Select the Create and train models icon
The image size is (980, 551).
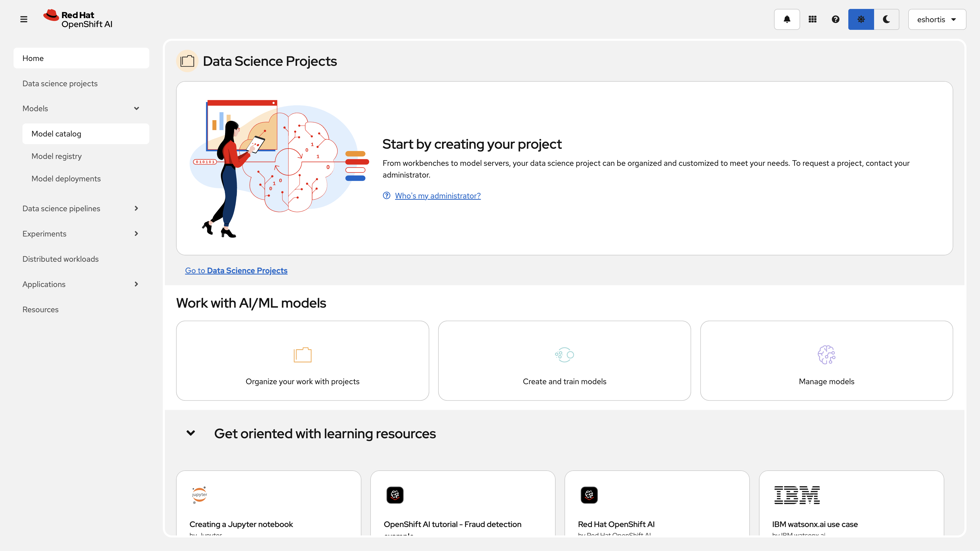tap(564, 354)
